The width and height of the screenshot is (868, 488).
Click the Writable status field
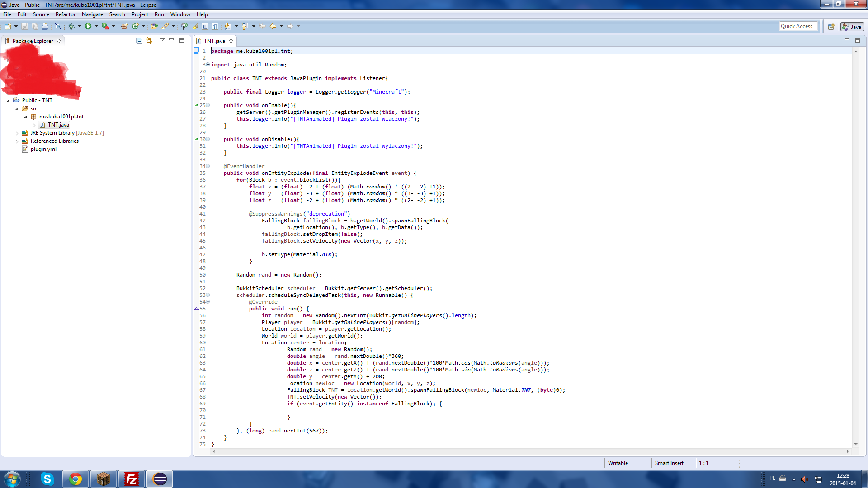point(618,463)
